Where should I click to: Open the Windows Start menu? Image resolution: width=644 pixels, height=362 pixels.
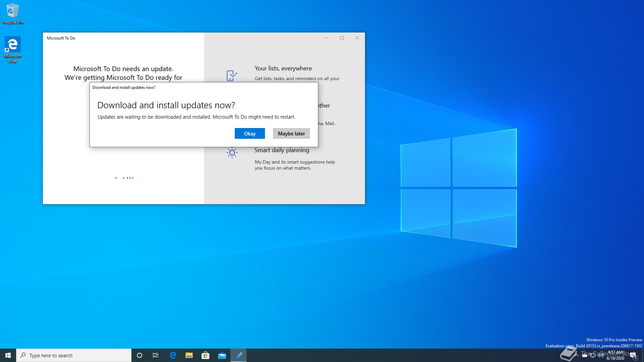click(x=8, y=355)
